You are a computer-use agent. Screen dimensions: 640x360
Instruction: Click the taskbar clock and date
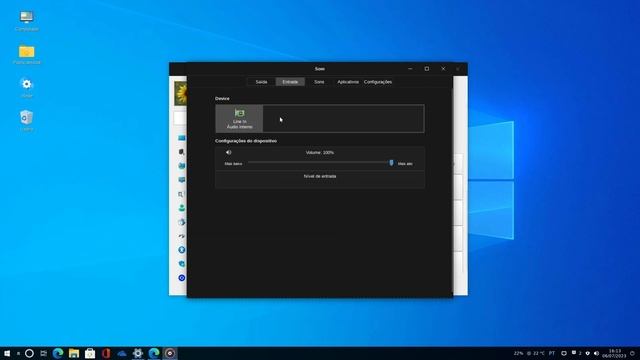click(614, 353)
